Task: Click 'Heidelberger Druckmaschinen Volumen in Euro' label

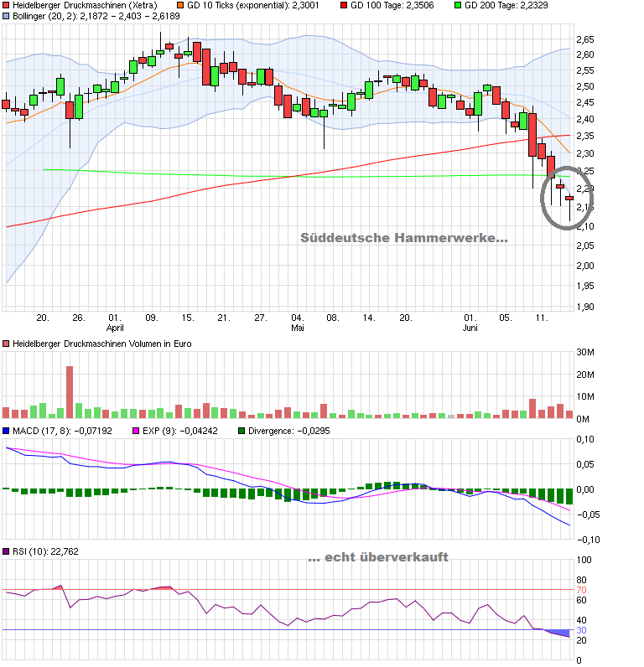Action: click(x=102, y=344)
